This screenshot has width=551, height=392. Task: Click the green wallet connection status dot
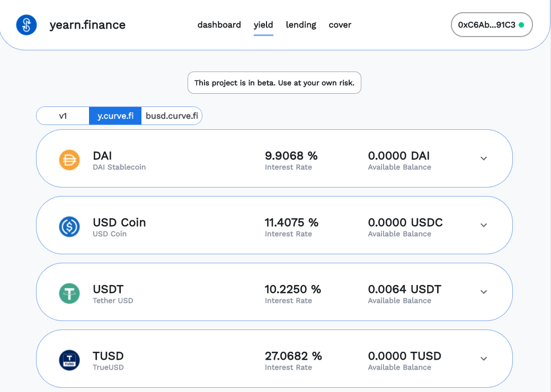[x=522, y=25]
